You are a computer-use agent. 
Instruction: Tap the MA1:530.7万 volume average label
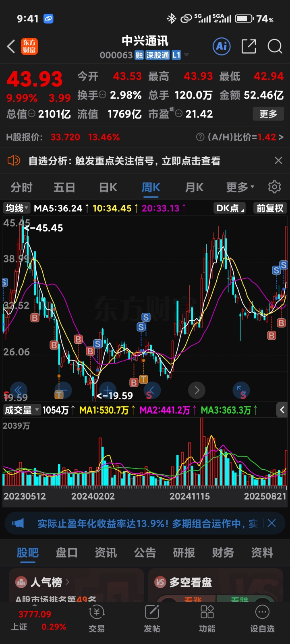[x=104, y=410]
